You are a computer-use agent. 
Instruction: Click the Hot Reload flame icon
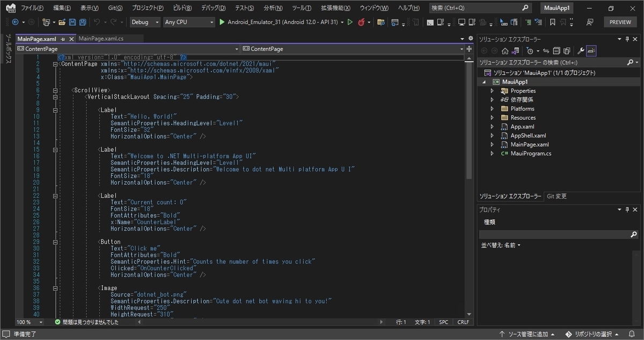[x=361, y=22]
